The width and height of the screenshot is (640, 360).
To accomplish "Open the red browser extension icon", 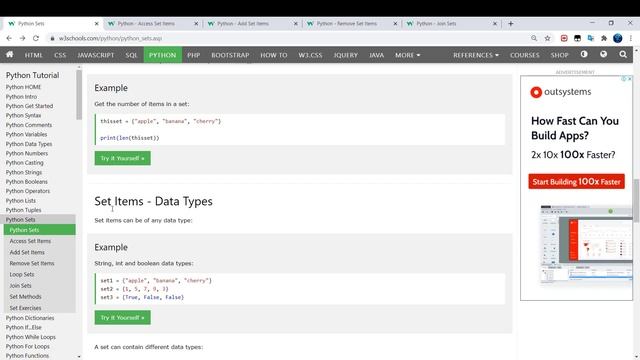I will (564, 38).
